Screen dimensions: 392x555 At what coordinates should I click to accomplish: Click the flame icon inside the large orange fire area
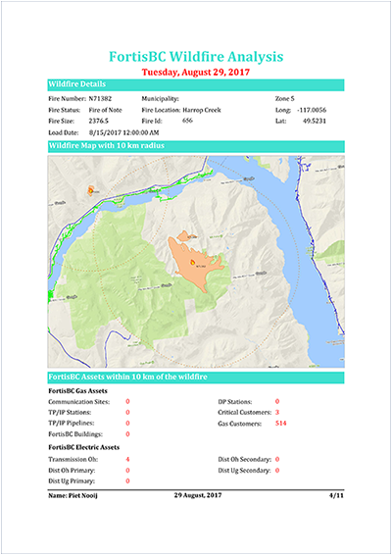click(192, 262)
